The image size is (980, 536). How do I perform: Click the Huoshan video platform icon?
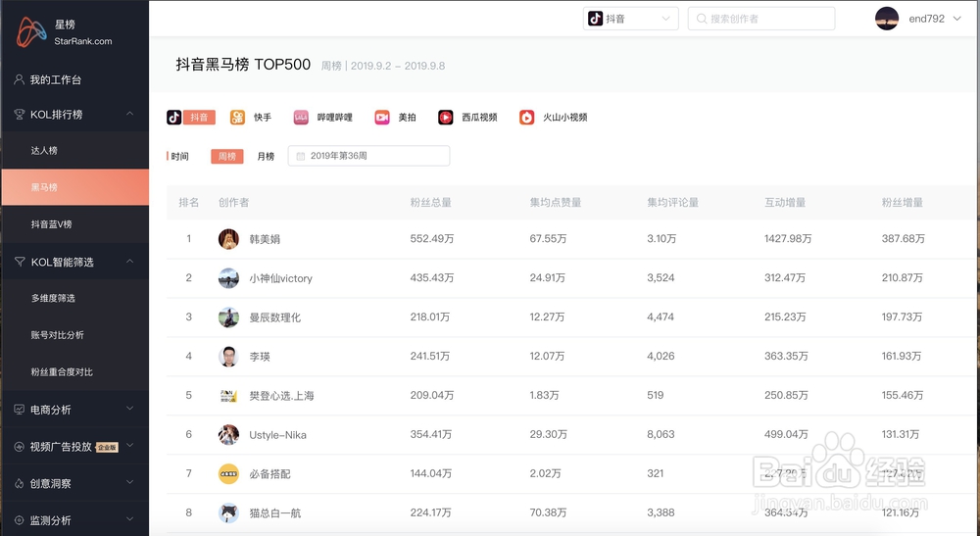point(527,117)
